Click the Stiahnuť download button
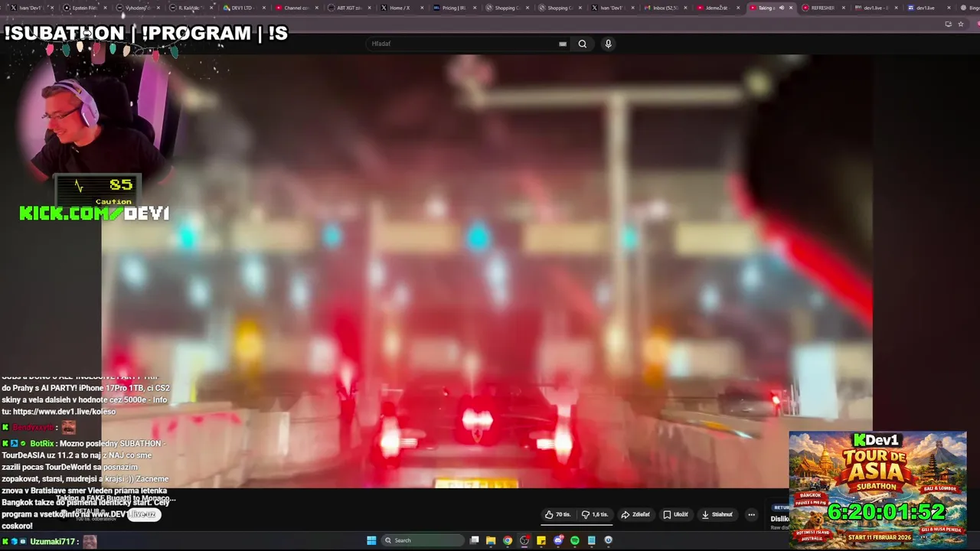The width and height of the screenshot is (980, 551). point(717,515)
